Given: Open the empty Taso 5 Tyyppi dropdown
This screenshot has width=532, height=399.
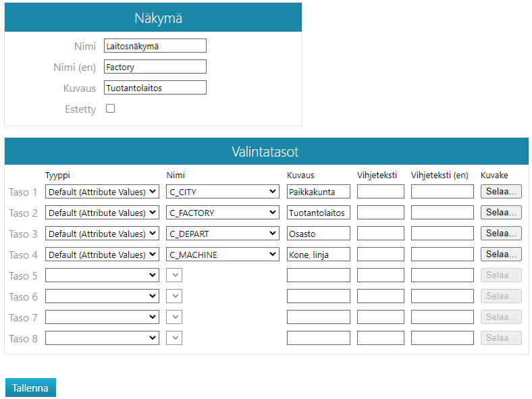Looking at the screenshot, I should point(102,275).
